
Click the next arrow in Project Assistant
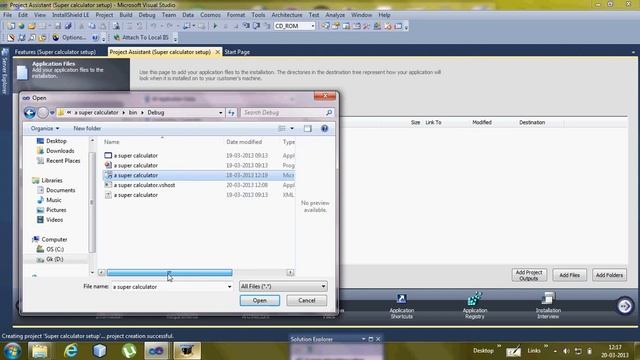coord(624,306)
